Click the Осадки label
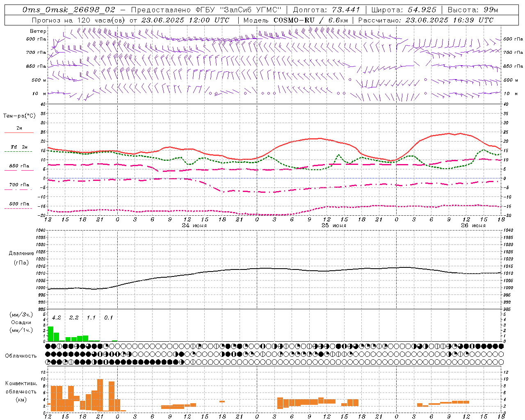Viewport: 525px width, 420px height. point(21,322)
